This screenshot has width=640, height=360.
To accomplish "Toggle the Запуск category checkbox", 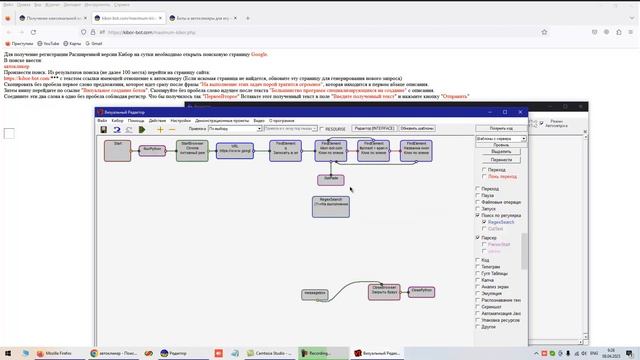I will point(478,209).
